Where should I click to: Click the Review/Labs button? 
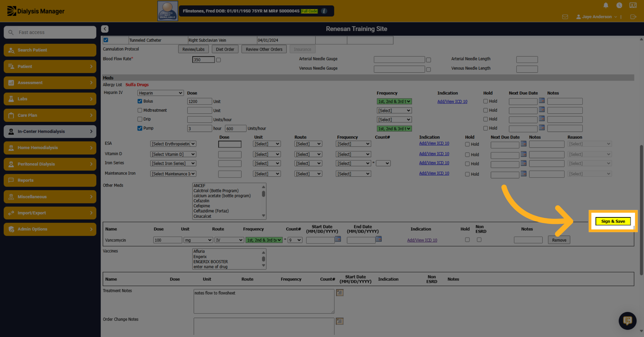193,49
